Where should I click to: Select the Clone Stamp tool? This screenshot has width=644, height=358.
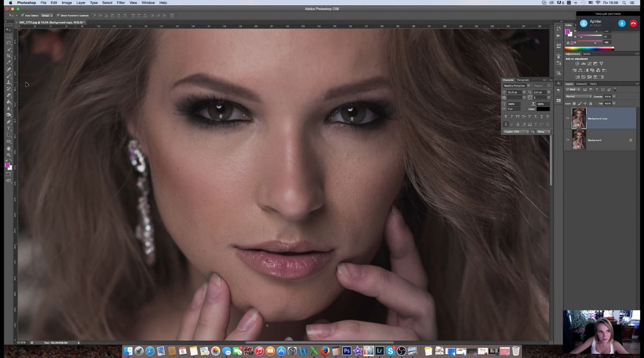click(9, 82)
